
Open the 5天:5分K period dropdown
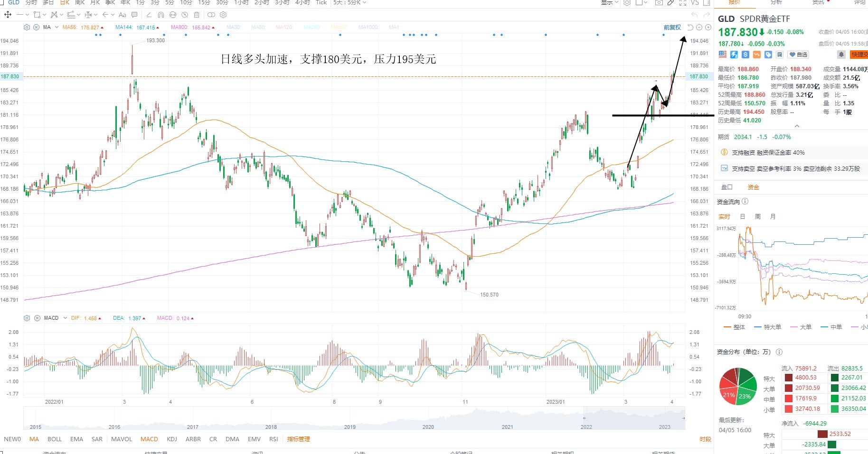[x=350, y=2]
